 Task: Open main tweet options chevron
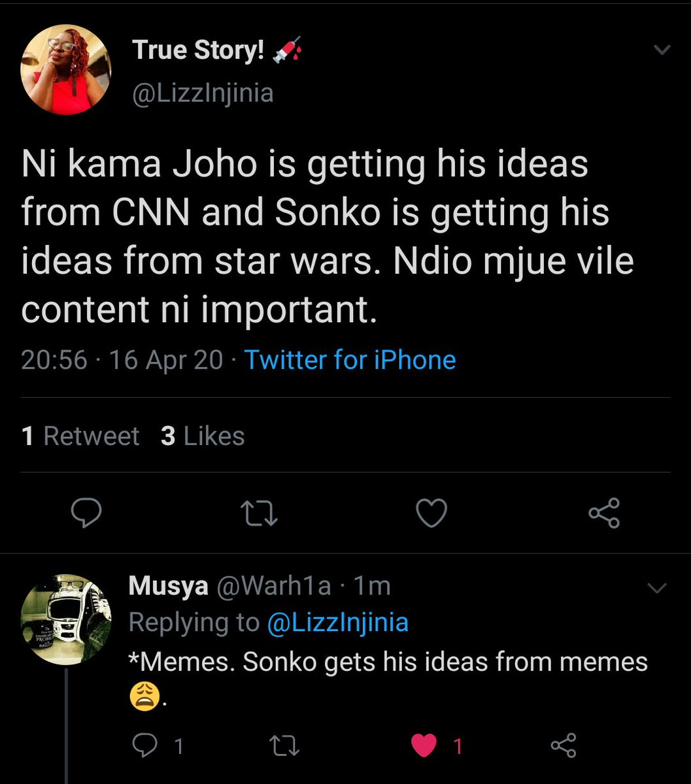tap(662, 50)
